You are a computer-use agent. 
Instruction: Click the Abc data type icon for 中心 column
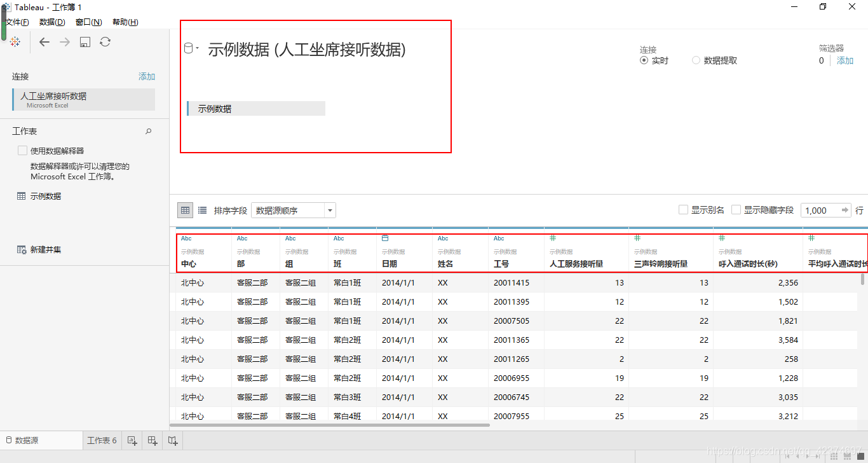[x=186, y=238]
